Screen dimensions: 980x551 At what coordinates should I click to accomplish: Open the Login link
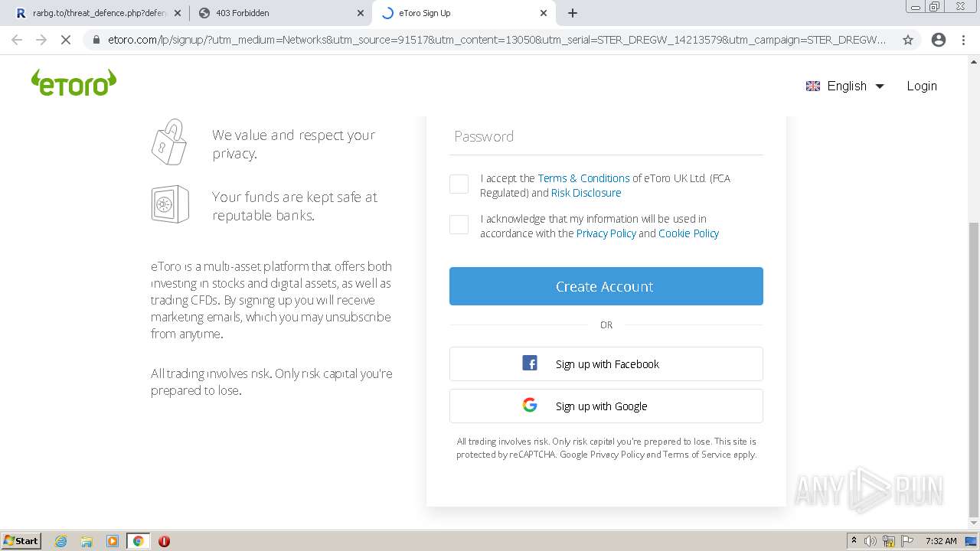[922, 86]
